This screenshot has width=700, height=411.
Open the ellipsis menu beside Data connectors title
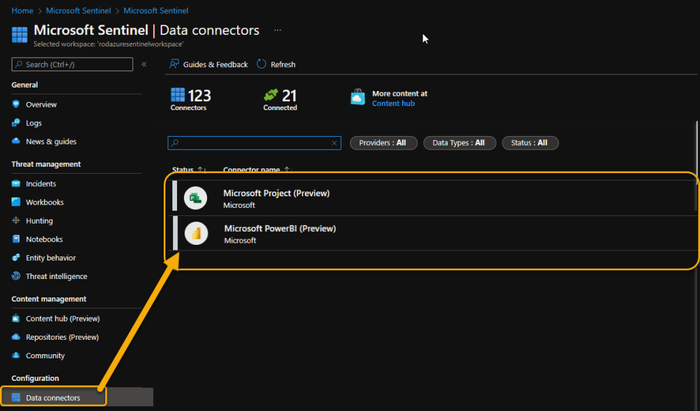(278, 30)
